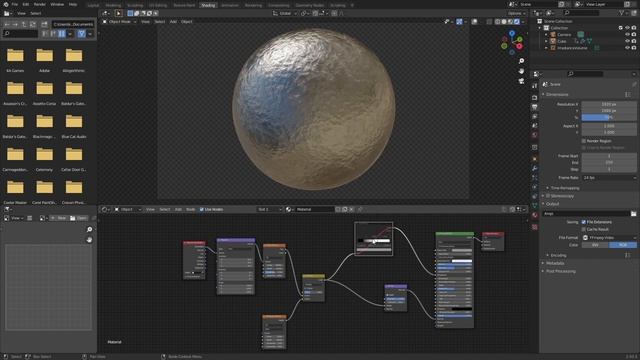This screenshot has width=640, height=360.
Task: Enable the Render Region checkbox
Action: [584, 141]
